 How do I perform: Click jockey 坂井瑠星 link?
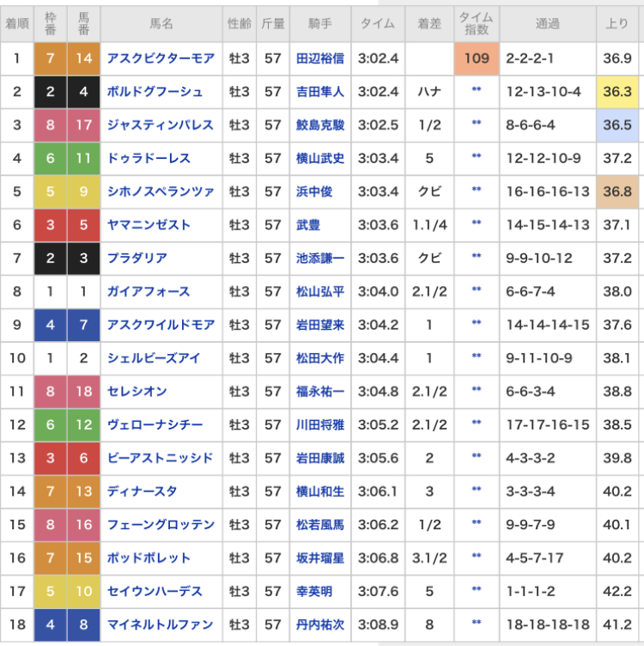(x=319, y=558)
